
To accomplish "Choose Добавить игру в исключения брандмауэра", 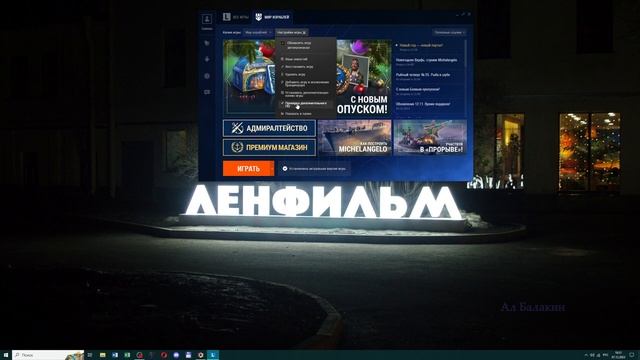I will pyautogui.click(x=306, y=84).
